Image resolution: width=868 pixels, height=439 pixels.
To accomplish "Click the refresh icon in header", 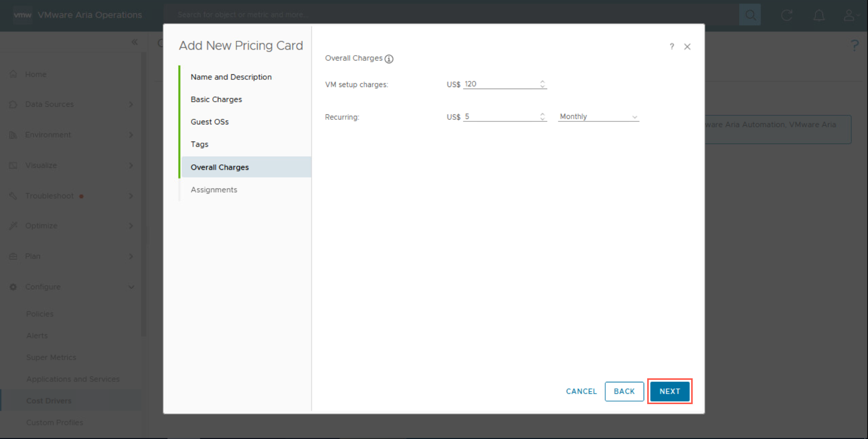I will click(x=786, y=15).
